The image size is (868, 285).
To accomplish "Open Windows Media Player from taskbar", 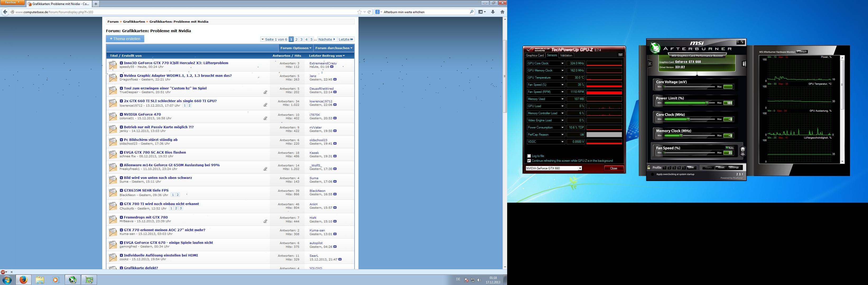I will pyautogui.click(x=56, y=280).
